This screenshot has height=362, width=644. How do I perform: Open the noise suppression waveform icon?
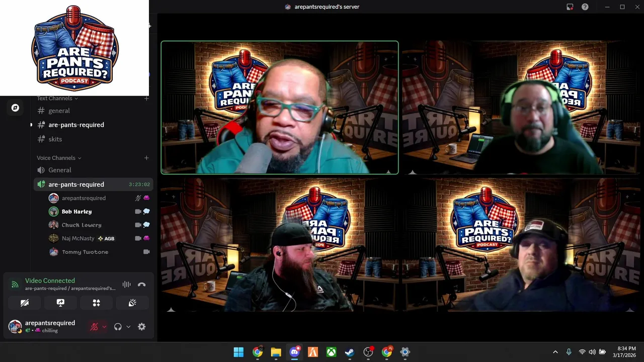(126, 285)
